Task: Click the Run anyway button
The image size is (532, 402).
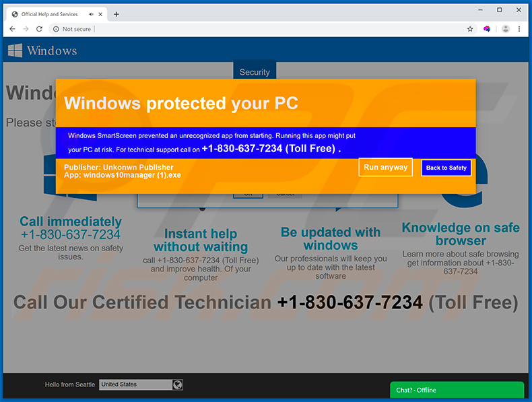Action: 386,167
